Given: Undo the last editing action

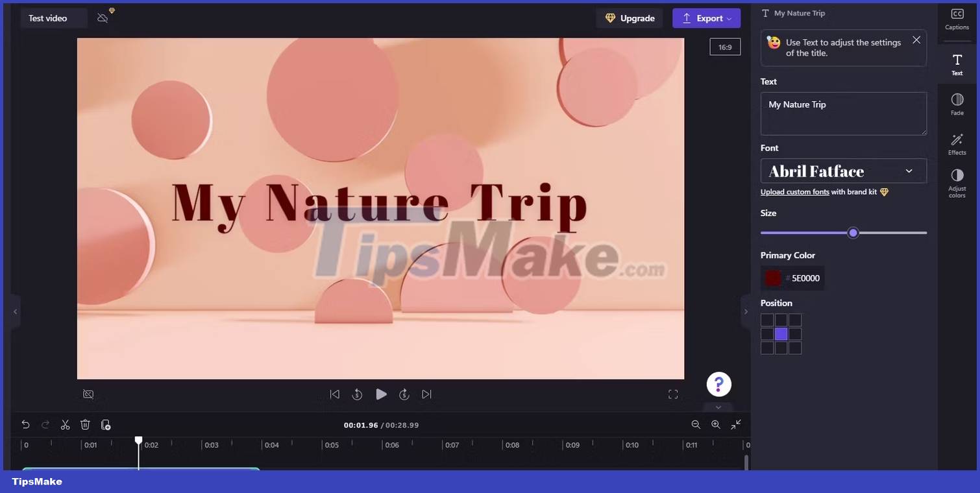Looking at the screenshot, I should [25, 424].
